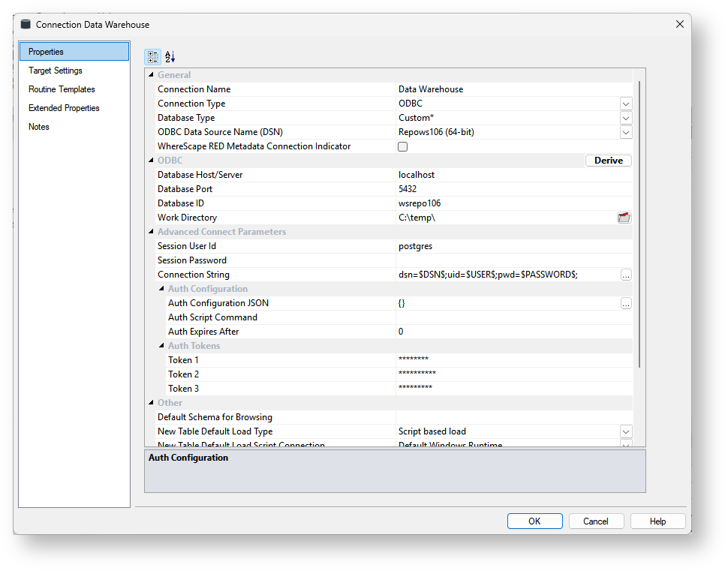Screen dimensions: 728x571
Task: Toggle WhereScape RED Metadata Connection Indicator checkbox
Action: [x=402, y=147]
